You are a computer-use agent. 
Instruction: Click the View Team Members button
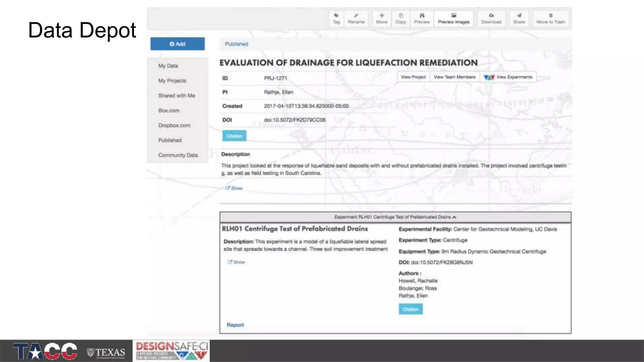[454, 77]
